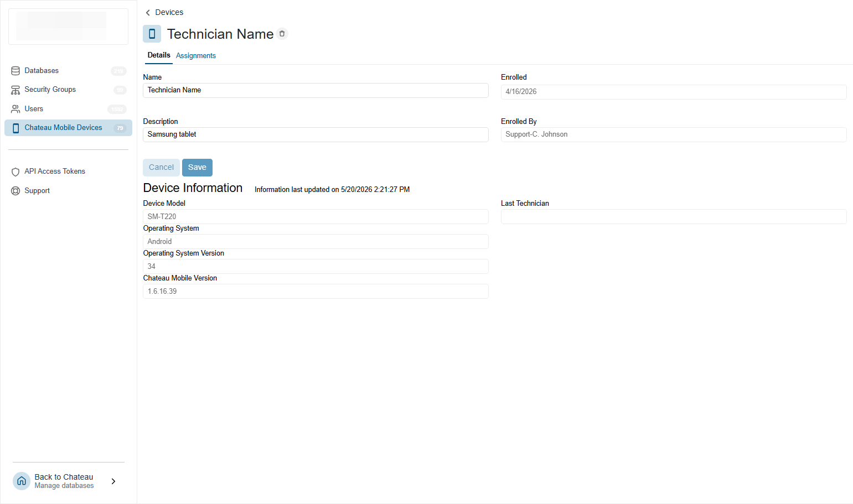Screen dimensions: 853x504
Task: Click the Support lifebuoy icon
Action: click(15, 191)
